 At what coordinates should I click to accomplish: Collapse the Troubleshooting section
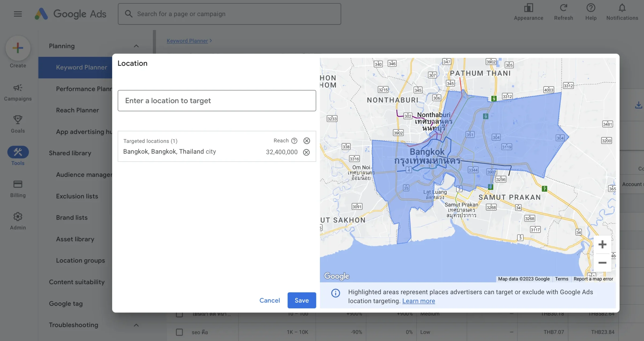(x=136, y=325)
